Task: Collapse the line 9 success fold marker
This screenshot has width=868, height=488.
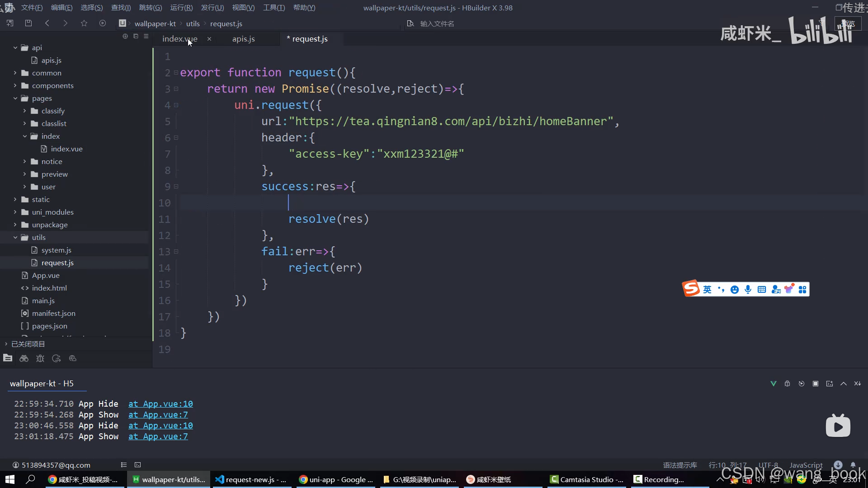Action: coord(176,186)
